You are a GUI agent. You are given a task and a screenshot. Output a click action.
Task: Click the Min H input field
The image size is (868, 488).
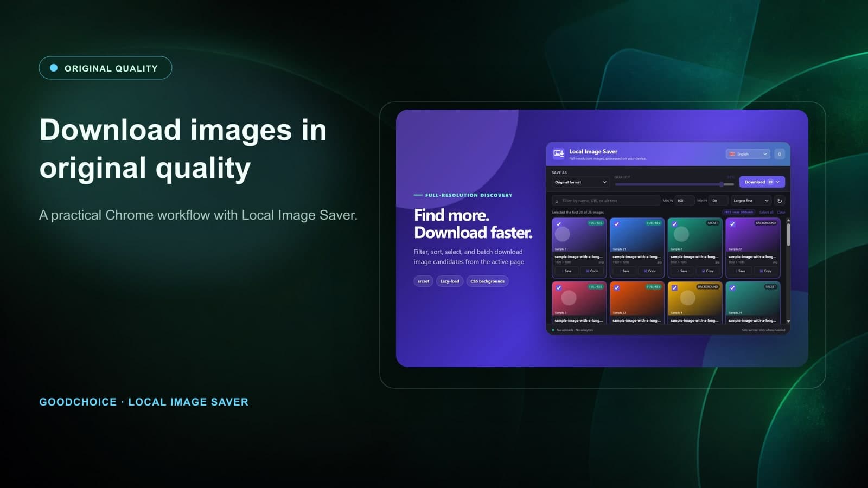[718, 201]
